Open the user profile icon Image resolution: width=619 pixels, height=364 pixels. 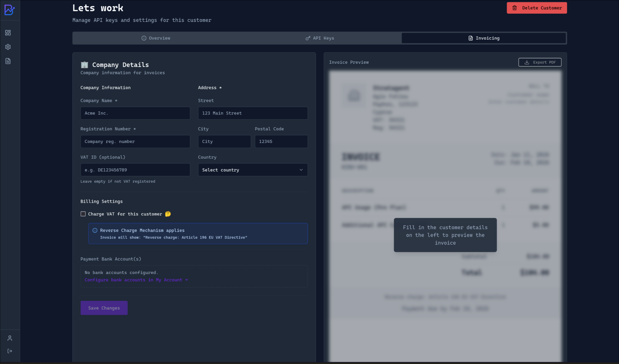tap(10, 338)
